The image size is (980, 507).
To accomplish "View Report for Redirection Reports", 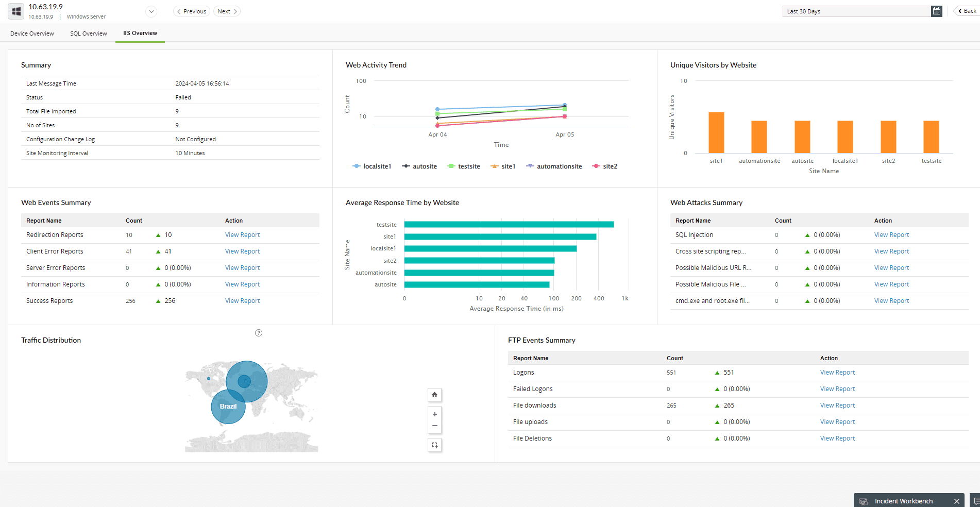I will pos(242,235).
